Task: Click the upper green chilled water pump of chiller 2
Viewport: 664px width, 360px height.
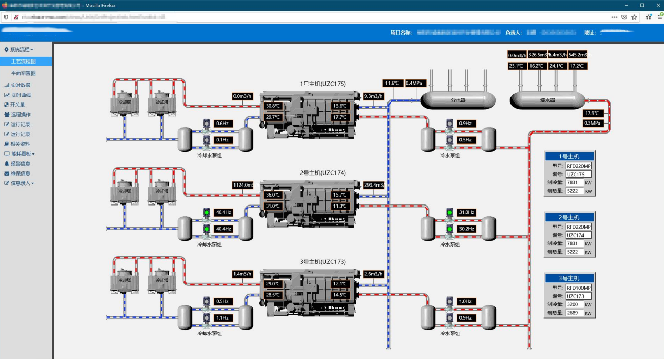Action: (449, 213)
